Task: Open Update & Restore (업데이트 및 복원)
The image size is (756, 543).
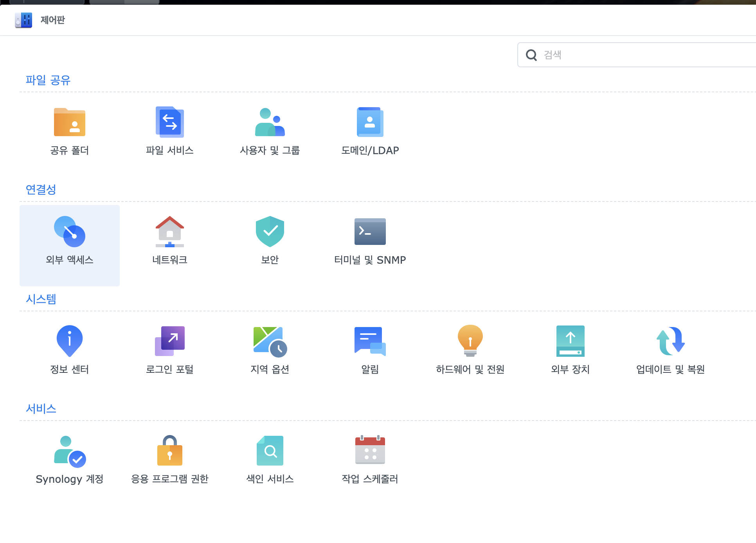Action: pyautogui.click(x=671, y=342)
